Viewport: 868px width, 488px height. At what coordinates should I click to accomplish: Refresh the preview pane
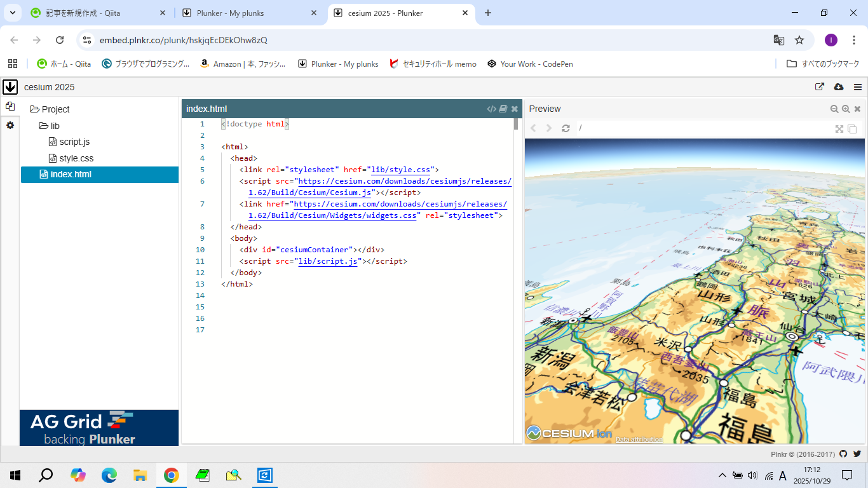(566, 128)
